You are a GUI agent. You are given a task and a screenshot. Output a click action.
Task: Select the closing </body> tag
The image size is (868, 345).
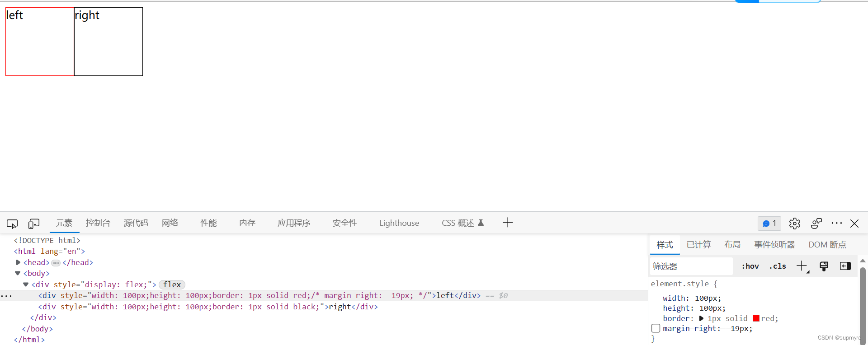(x=38, y=329)
